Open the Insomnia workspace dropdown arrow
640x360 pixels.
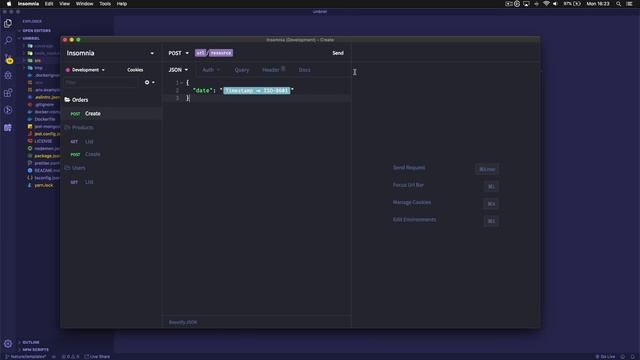[x=152, y=53]
